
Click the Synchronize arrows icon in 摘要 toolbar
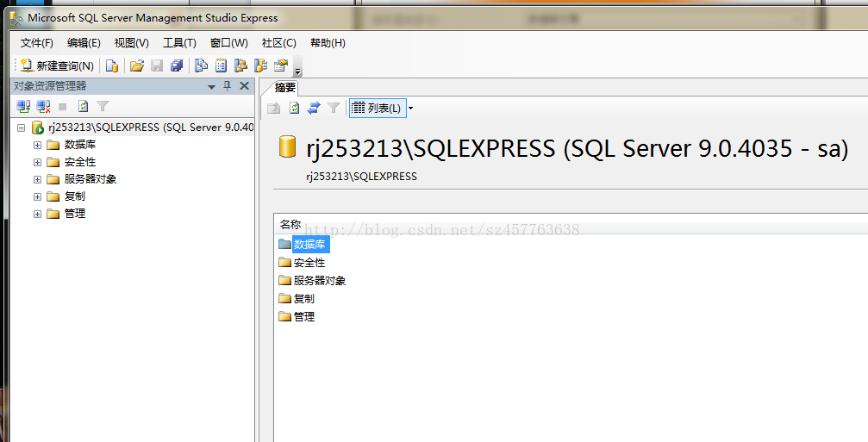[x=314, y=108]
